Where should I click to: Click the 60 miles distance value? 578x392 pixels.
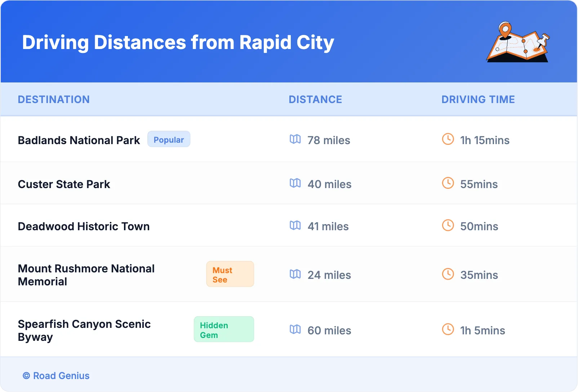(x=329, y=330)
